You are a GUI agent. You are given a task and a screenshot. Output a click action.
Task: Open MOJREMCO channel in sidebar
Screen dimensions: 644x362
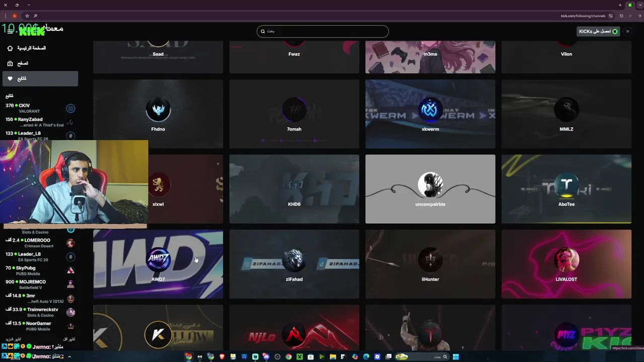point(40,285)
